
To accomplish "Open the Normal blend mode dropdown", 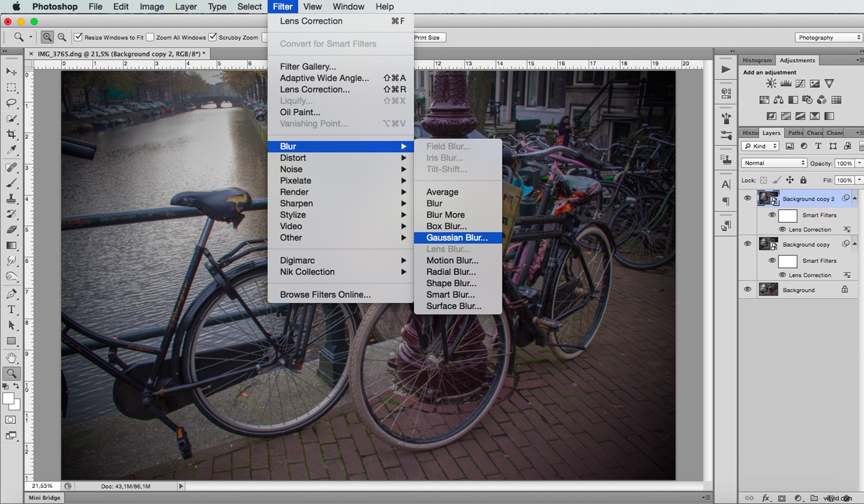I will [x=774, y=162].
